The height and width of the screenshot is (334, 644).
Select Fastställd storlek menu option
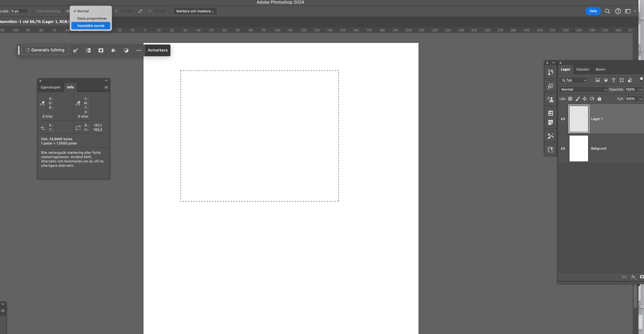91,26
